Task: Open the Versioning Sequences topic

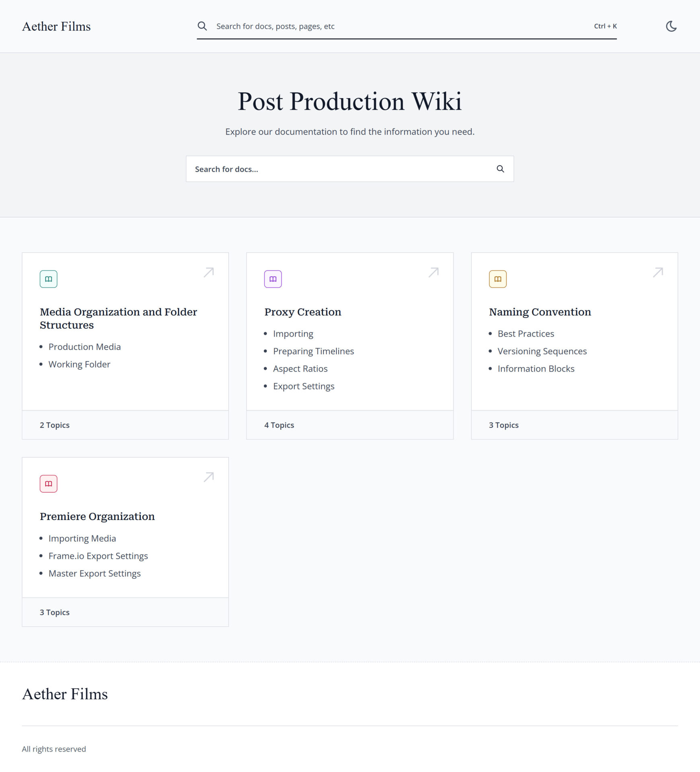Action: [542, 351]
